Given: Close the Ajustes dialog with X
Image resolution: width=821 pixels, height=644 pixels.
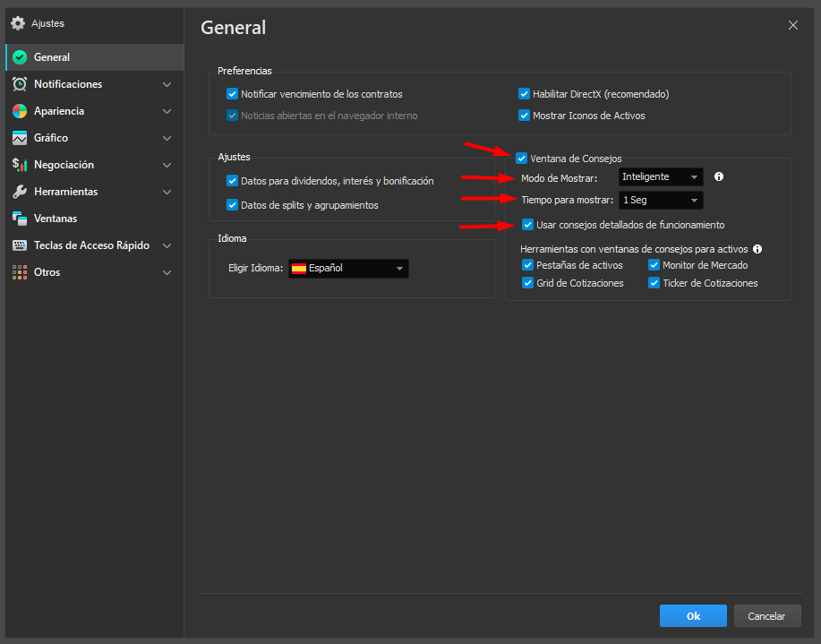Looking at the screenshot, I should click(x=792, y=25).
